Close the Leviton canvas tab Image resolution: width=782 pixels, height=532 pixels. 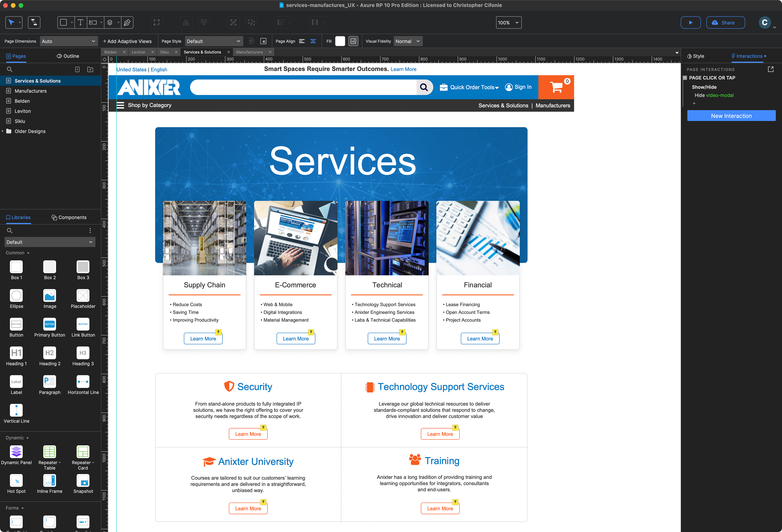tap(153, 52)
